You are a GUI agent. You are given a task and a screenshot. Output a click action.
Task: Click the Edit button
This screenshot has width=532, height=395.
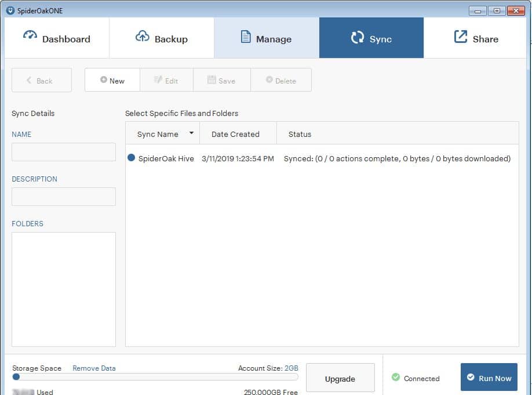(x=166, y=80)
